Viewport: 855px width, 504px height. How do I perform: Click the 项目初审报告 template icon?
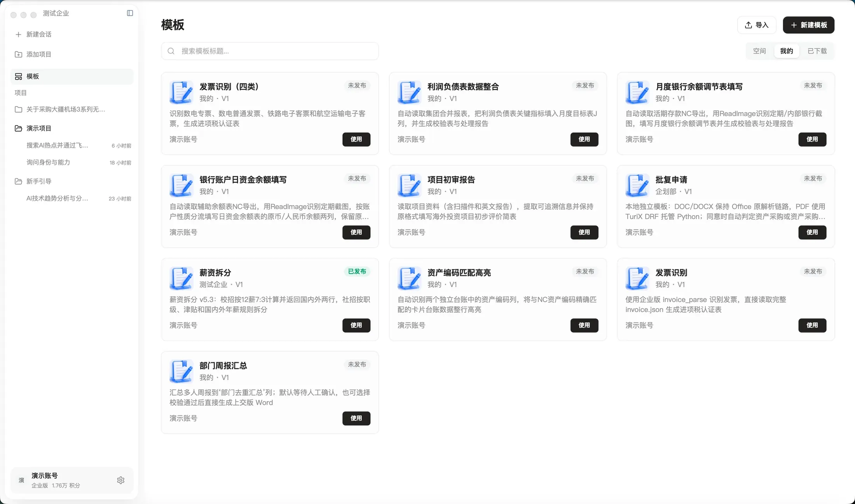point(409,185)
